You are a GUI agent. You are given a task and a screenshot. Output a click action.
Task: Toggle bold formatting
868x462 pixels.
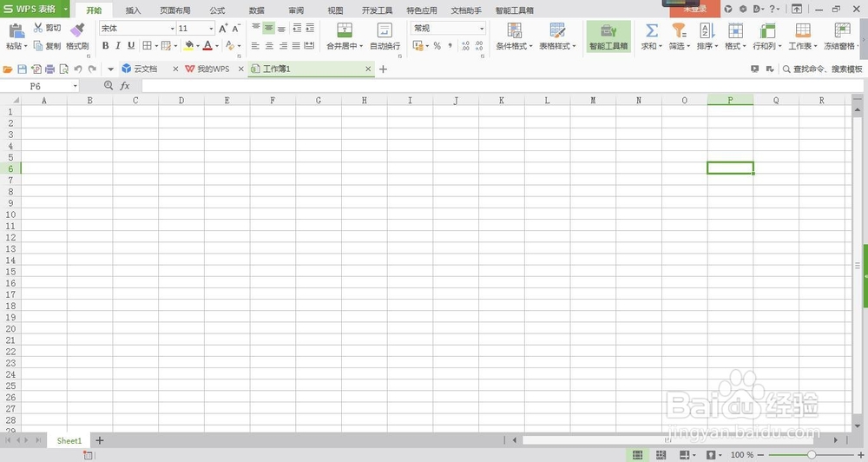pos(105,45)
